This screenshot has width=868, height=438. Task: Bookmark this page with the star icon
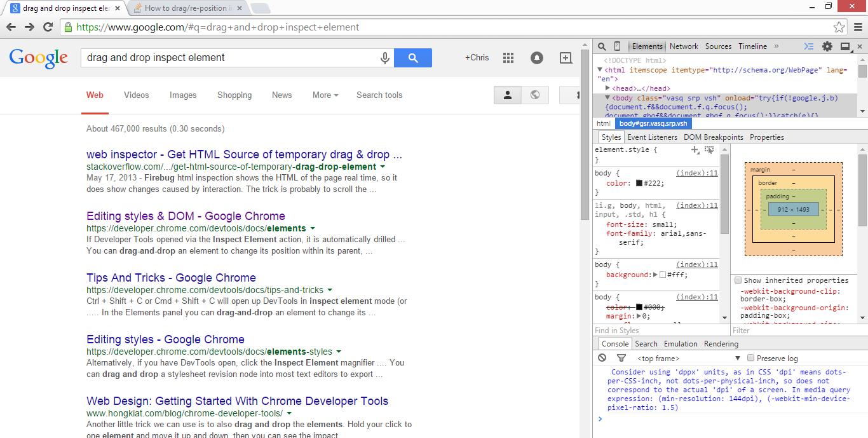click(839, 27)
